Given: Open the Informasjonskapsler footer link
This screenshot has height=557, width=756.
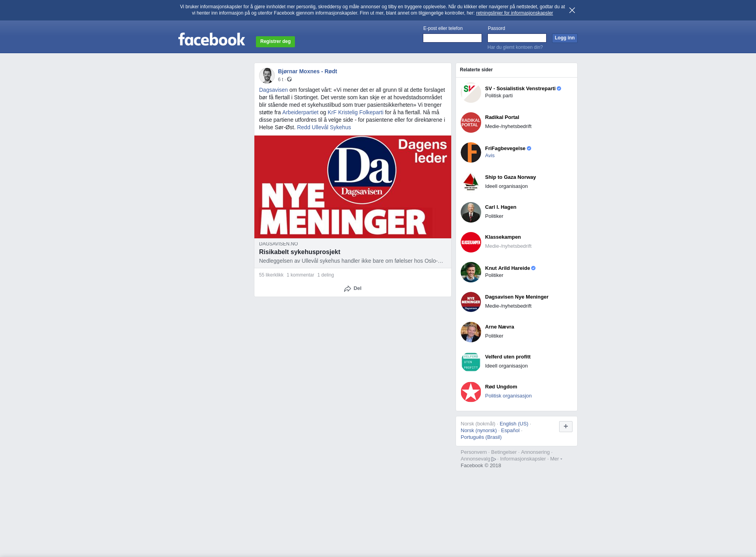Looking at the screenshot, I should tap(523, 459).
